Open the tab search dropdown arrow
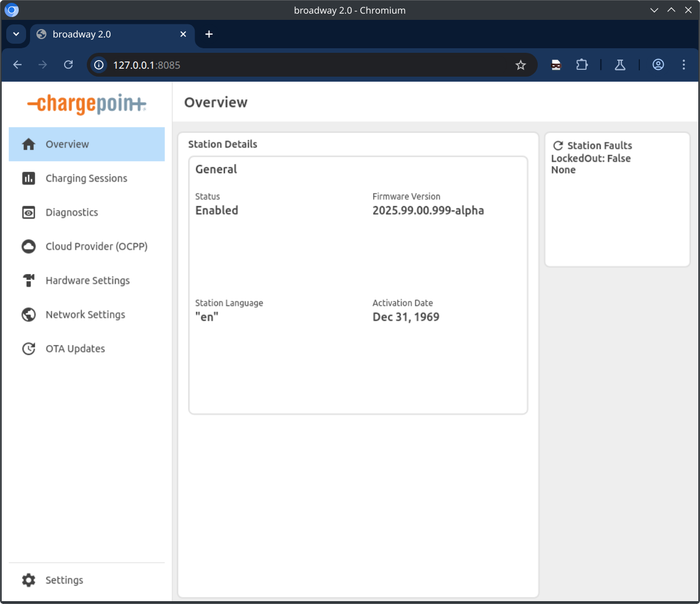This screenshot has height=604, width=700. [x=16, y=34]
